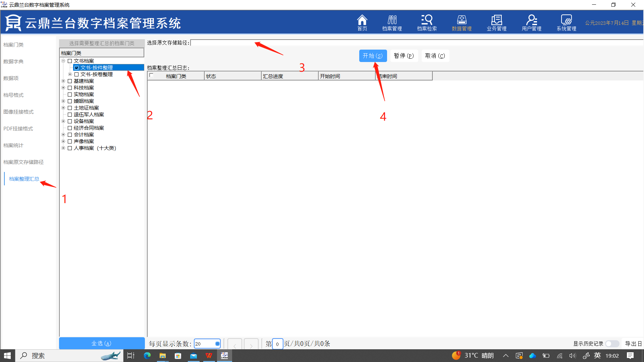This screenshot has height=362, width=644.
Task: Collapse the 文书档案 tree node
Action: 63,61
